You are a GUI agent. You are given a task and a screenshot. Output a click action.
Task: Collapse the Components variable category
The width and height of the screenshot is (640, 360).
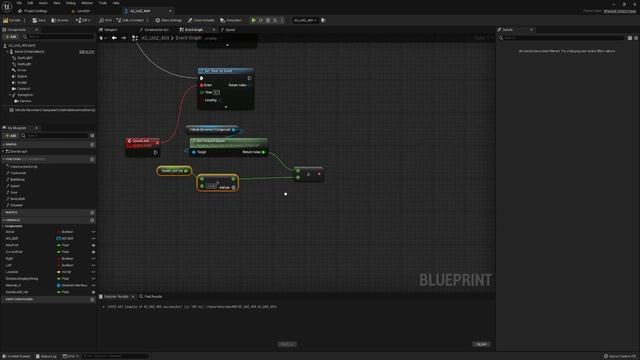[x=4, y=226]
